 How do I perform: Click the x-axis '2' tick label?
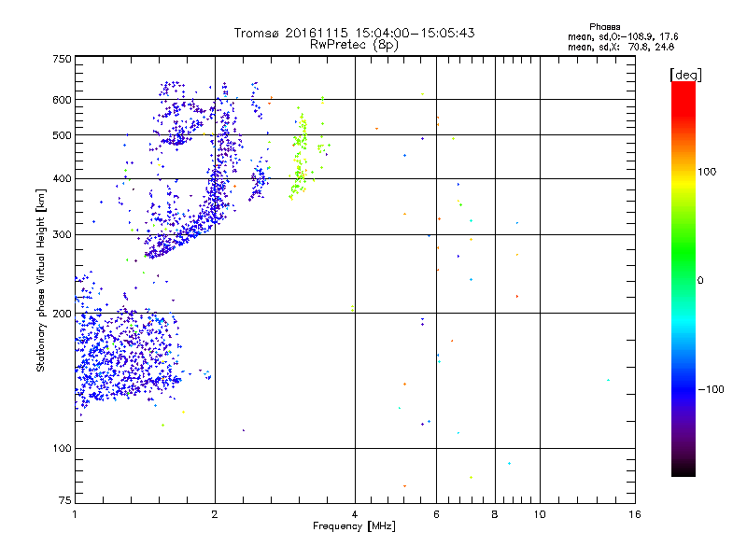[215, 514]
